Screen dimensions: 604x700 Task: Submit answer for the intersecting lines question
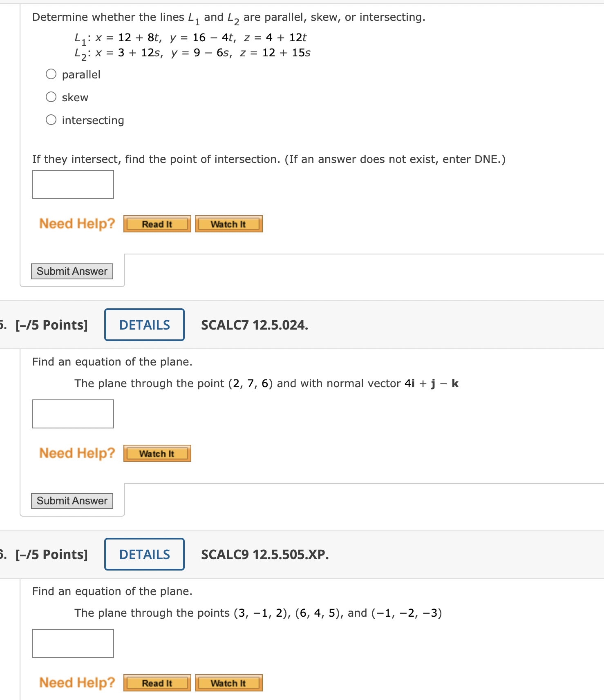(x=72, y=271)
